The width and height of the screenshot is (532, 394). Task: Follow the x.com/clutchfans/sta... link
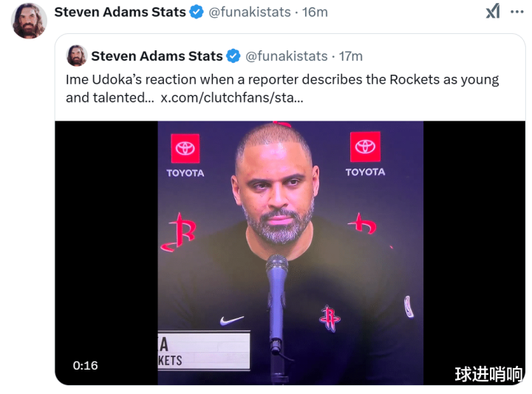(231, 98)
